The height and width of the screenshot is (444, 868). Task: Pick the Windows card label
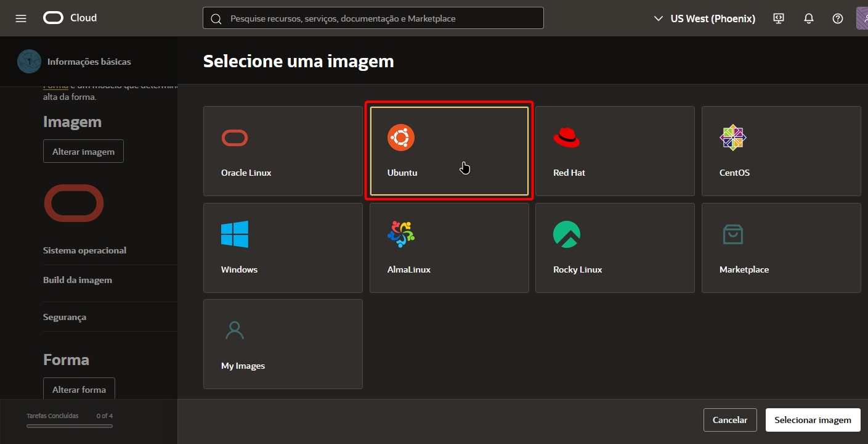240,269
